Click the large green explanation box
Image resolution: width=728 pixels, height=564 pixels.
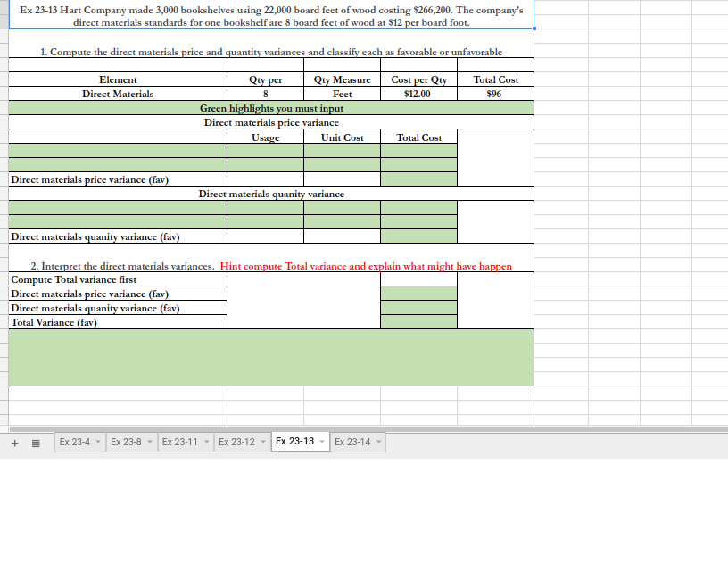(271, 357)
